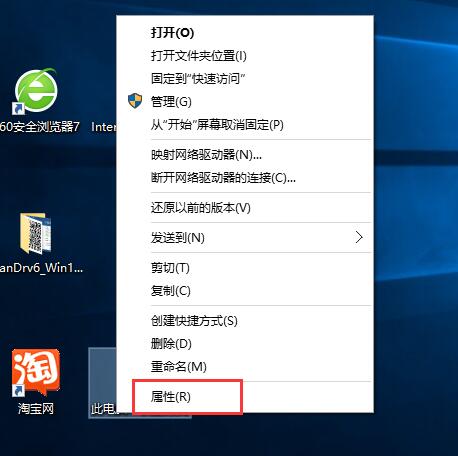Click the 淘宝网 desktop shortcut icon

[x=36, y=372]
